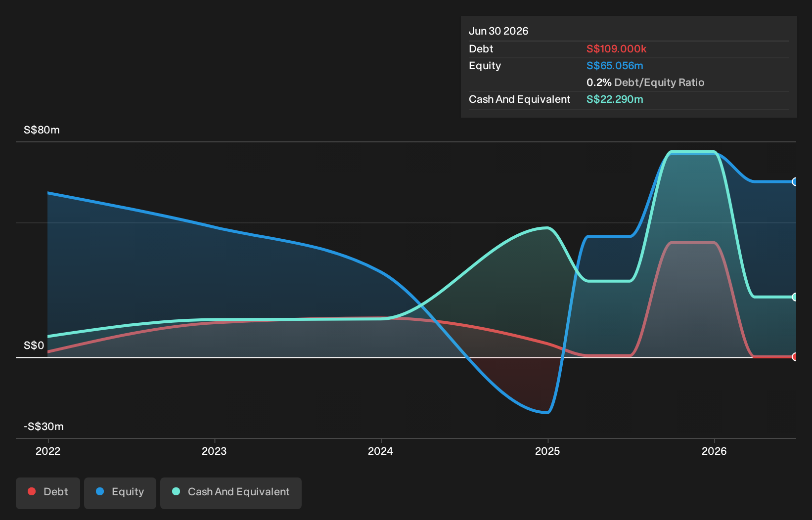Image resolution: width=812 pixels, height=520 pixels.
Task: Click the S$22.290m cash value
Action: [x=615, y=99]
